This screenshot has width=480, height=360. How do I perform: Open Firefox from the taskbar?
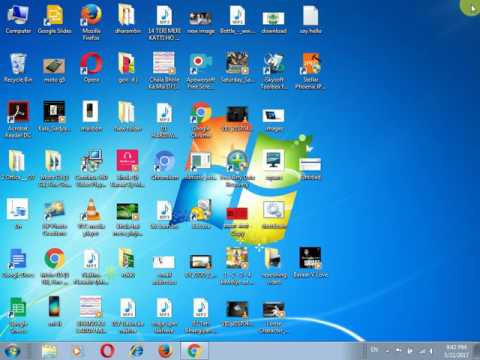pyautogui.click(x=166, y=351)
